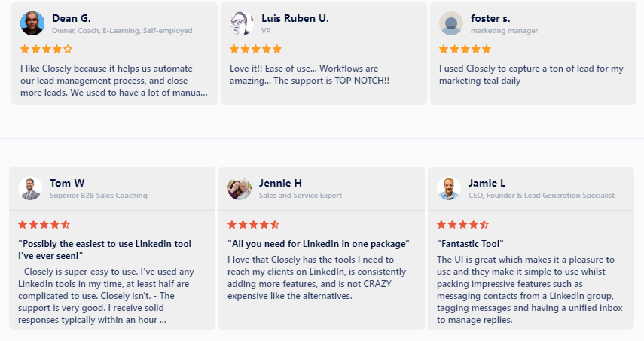
Task: Select the Luis Ruben U. review card text
Action: point(310,75)
